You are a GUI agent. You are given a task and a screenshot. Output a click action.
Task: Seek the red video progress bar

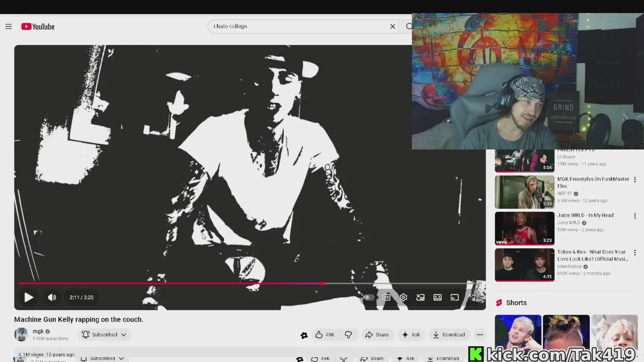tap(250, 284)
